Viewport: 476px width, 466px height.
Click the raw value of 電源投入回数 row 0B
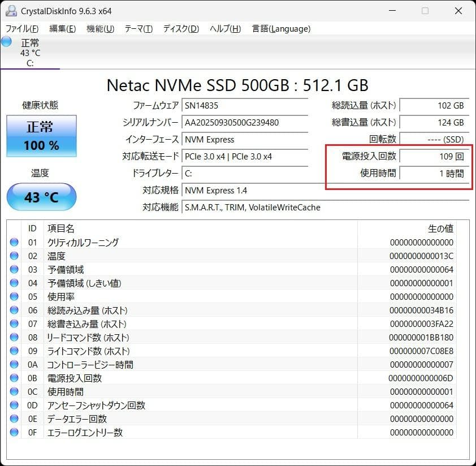421,378
